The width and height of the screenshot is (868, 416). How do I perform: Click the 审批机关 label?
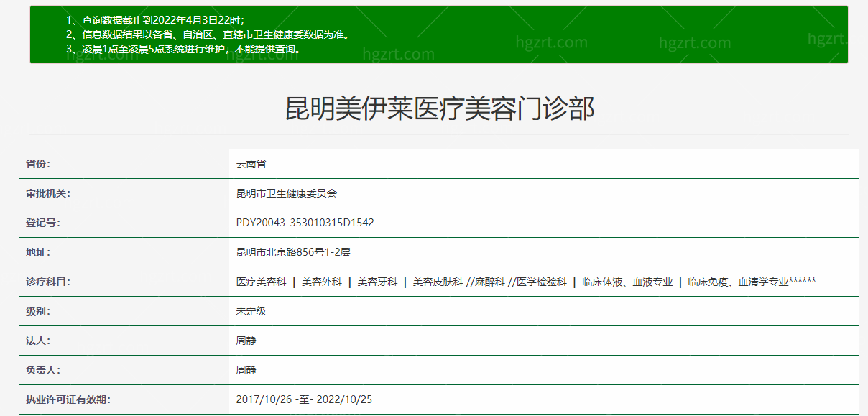(x=48, y=193)
